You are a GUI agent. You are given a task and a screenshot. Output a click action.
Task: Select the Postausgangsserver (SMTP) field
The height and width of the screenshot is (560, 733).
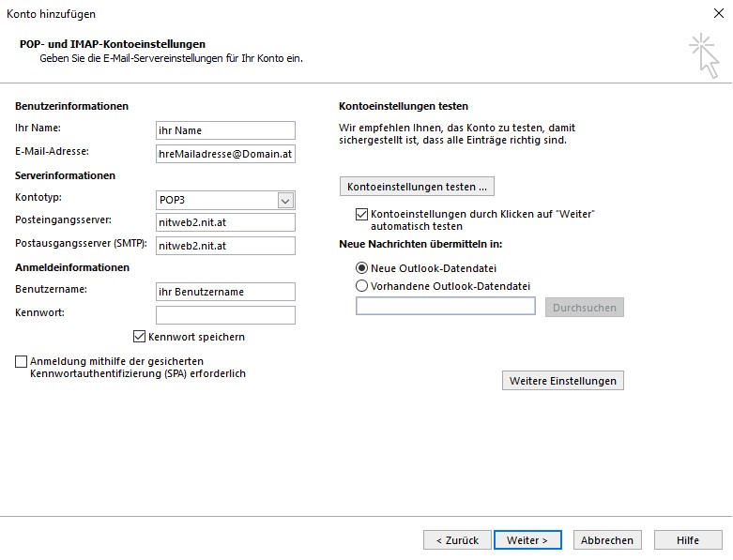point(225,246)
